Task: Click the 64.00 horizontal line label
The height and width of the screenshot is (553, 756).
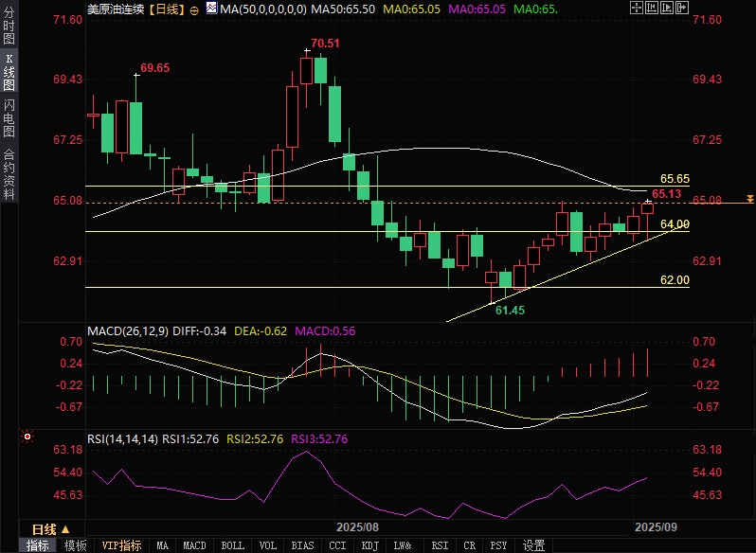Action: 675,224
